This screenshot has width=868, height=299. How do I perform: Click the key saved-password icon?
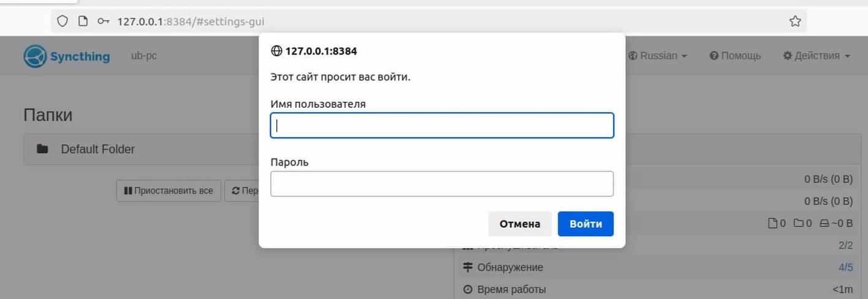(x=103, y=21)
